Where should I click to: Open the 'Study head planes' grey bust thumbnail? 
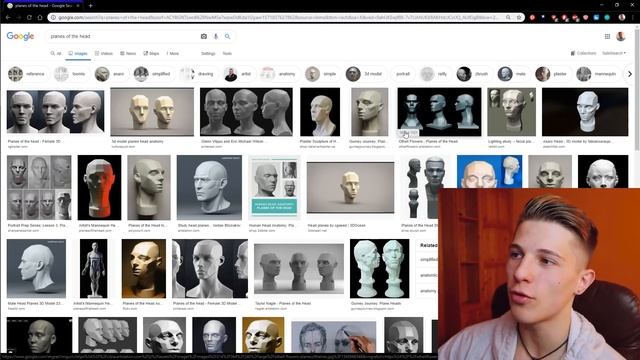(209, 187)
